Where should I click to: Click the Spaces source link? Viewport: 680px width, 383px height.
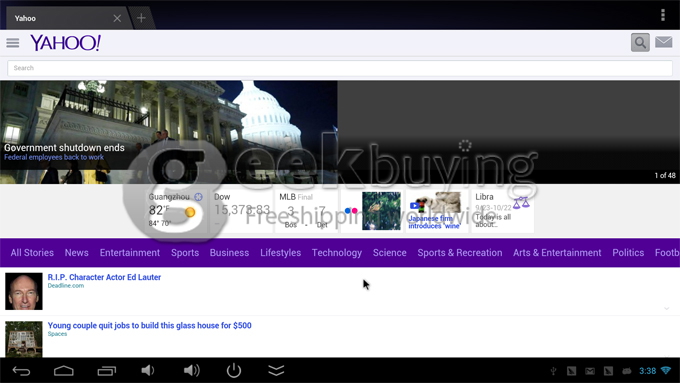(57, 334)
